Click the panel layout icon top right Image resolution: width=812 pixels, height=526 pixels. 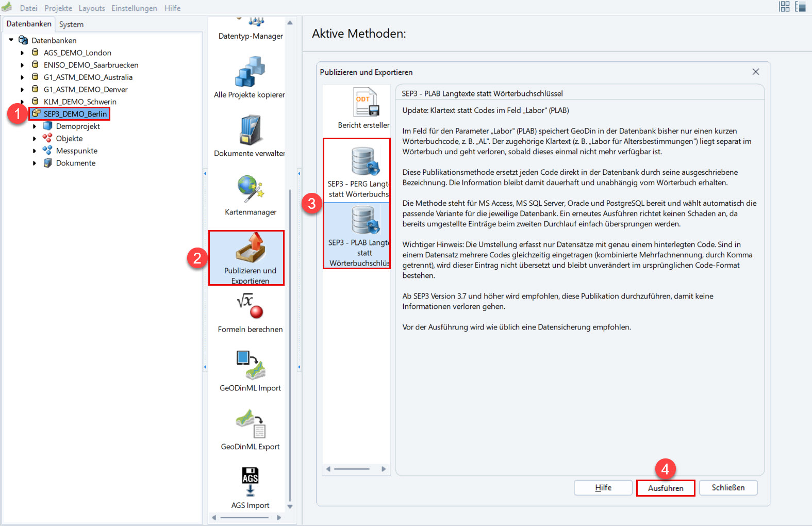[800, 7]
